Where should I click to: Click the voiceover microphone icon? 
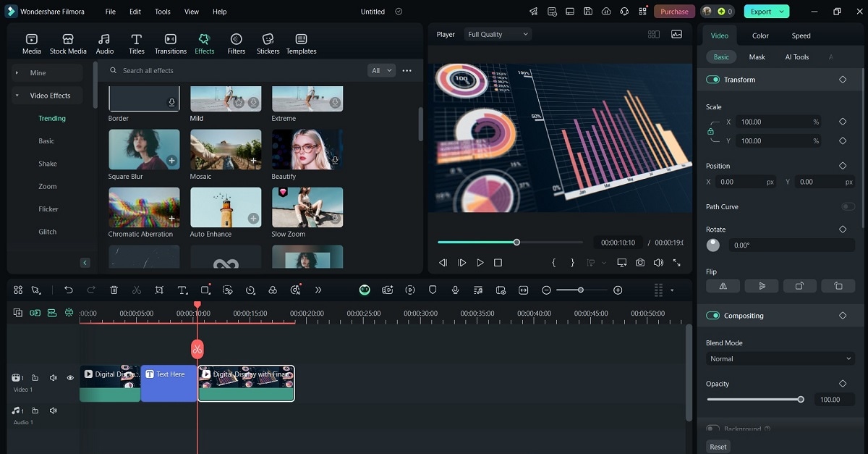coord(455,290)
